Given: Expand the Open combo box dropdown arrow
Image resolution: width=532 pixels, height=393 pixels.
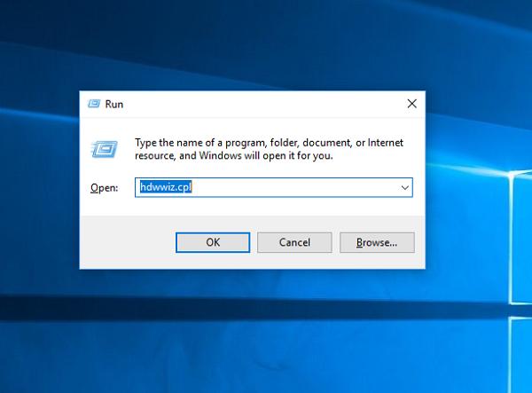Looking at the screenshot, I should click(x=404, y=188).
